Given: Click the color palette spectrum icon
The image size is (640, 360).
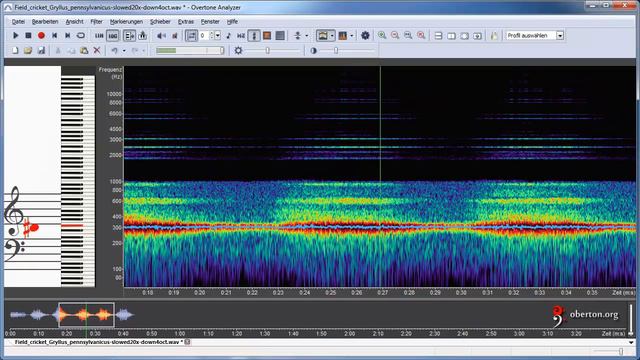Looking at the screenshot, I should [x=342, y=36].
